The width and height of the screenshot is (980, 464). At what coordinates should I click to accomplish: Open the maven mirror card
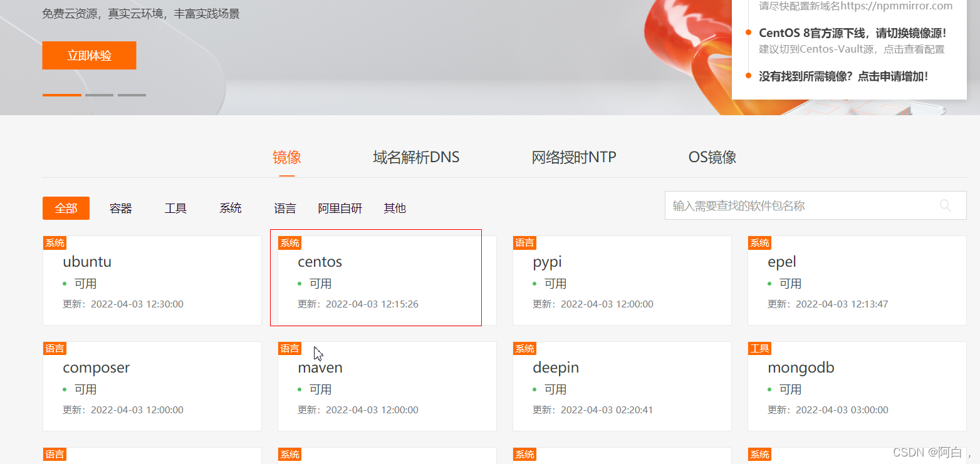387,386
